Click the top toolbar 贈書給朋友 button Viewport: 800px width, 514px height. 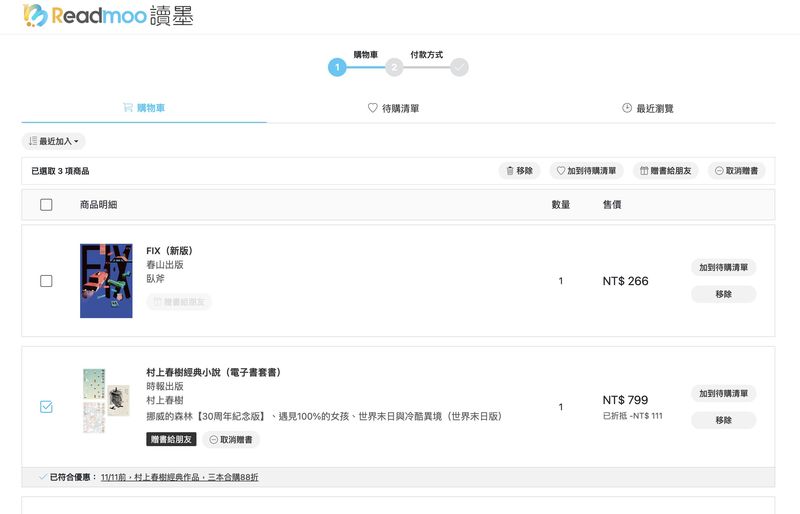click(666, 170)
